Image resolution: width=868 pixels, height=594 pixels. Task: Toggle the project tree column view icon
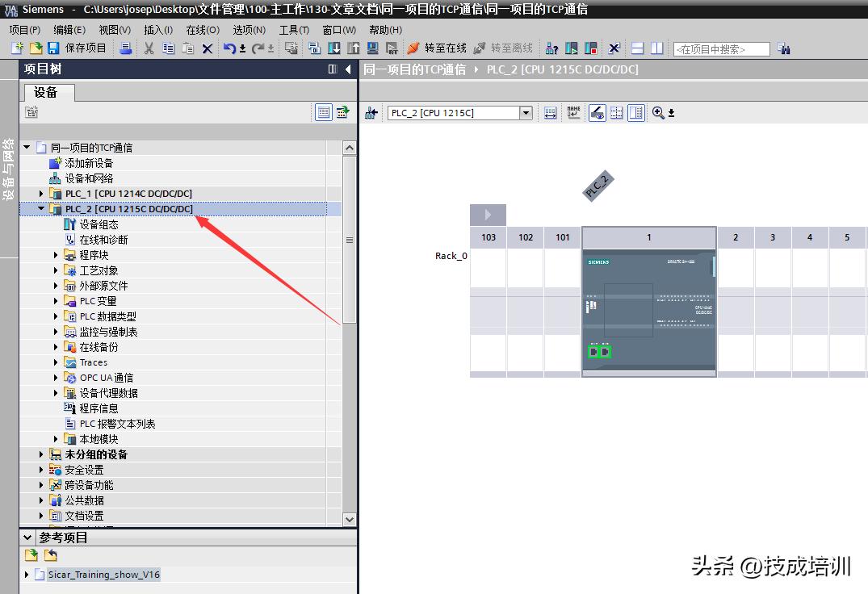point(333,69)
